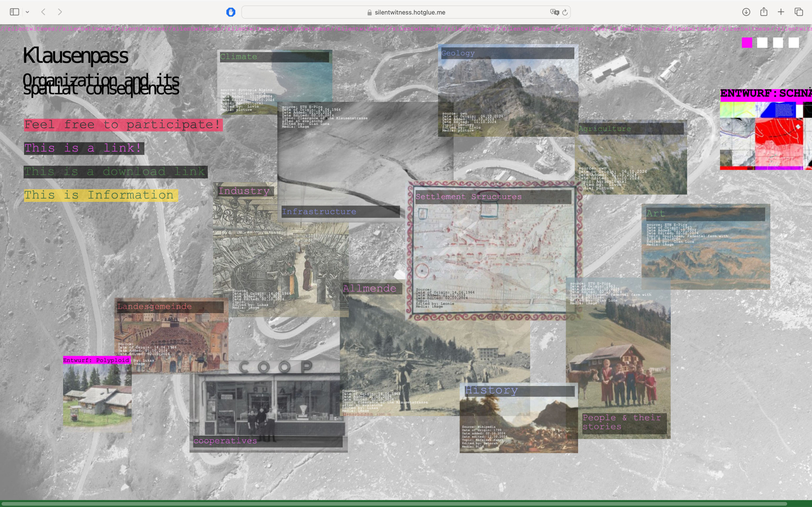Open the Klausenpass page title

point(75,55)
